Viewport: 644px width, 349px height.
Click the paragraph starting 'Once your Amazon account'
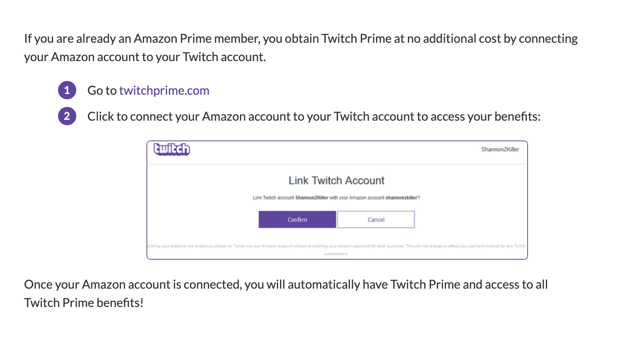pos(286,294)
